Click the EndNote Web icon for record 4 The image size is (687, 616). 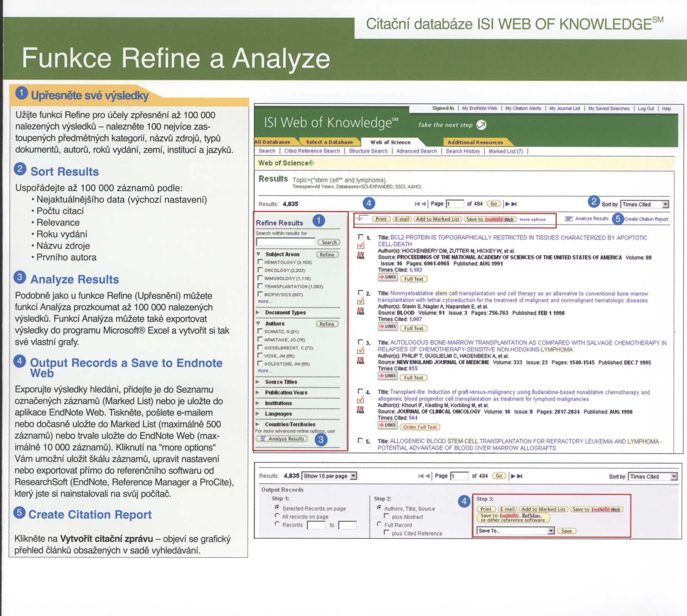tap(361, 410)
